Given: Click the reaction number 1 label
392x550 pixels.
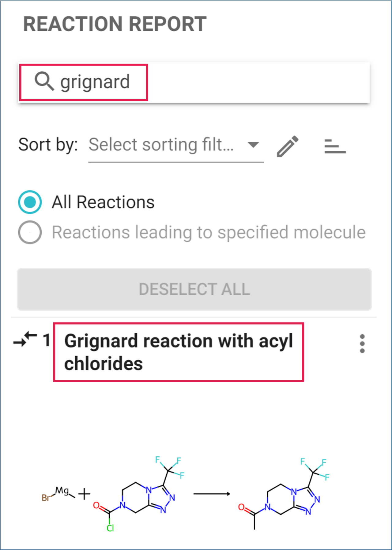Looking at the screenshot, I should tap(47, 340).
